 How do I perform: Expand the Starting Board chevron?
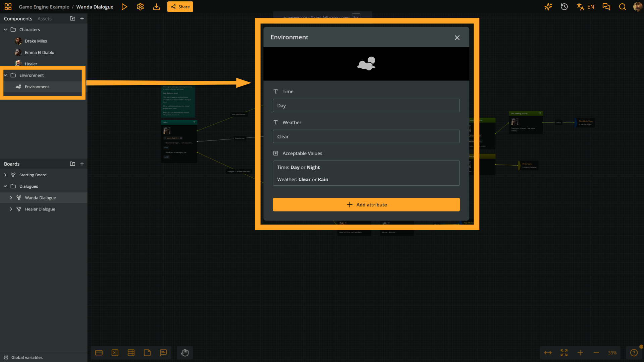click(x=5, y=175)
